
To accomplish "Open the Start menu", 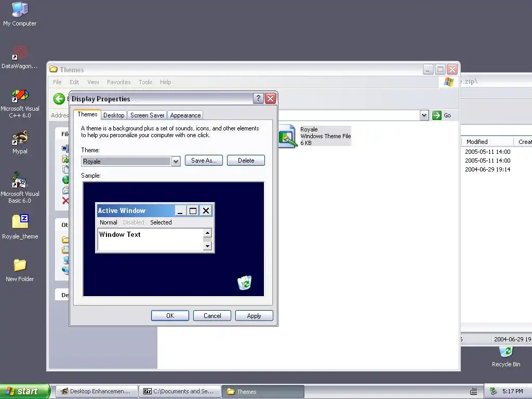I will [25, 391].
